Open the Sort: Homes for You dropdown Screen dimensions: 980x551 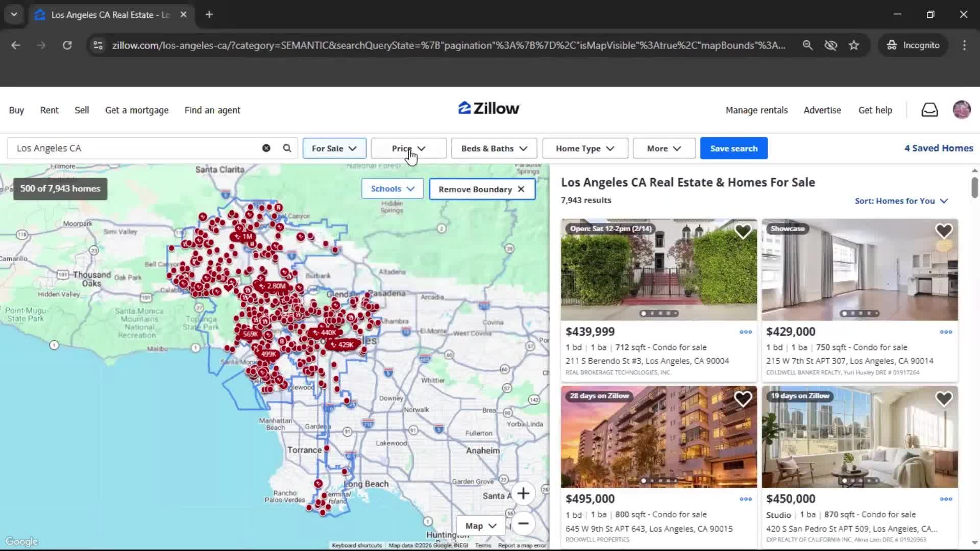point(900,201)
